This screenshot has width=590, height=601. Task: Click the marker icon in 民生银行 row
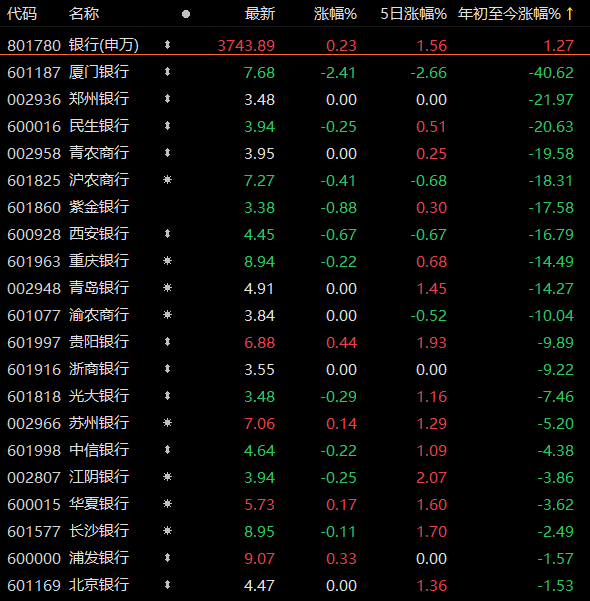167,126
